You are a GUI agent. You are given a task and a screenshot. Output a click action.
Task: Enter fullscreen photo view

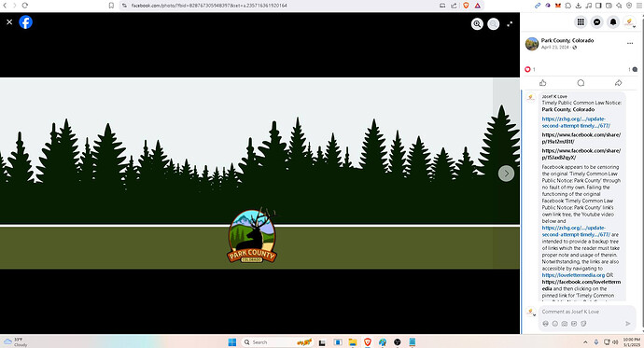click(x=510, y=24)
